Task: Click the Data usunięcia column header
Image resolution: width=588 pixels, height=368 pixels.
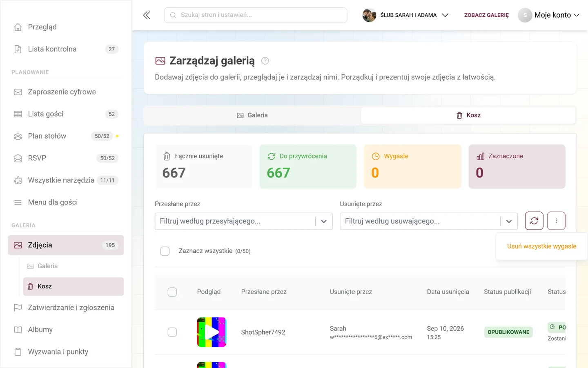Action: click(x=448, y=292)
